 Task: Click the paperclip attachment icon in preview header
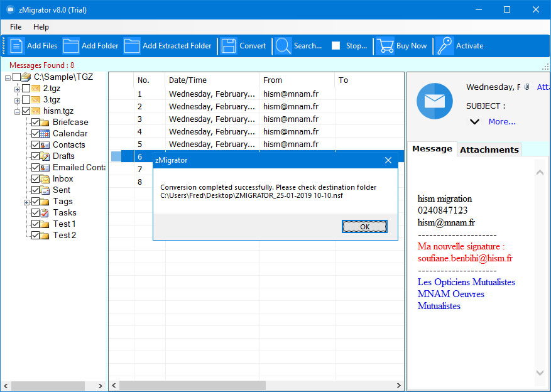(x=526, y=87)
